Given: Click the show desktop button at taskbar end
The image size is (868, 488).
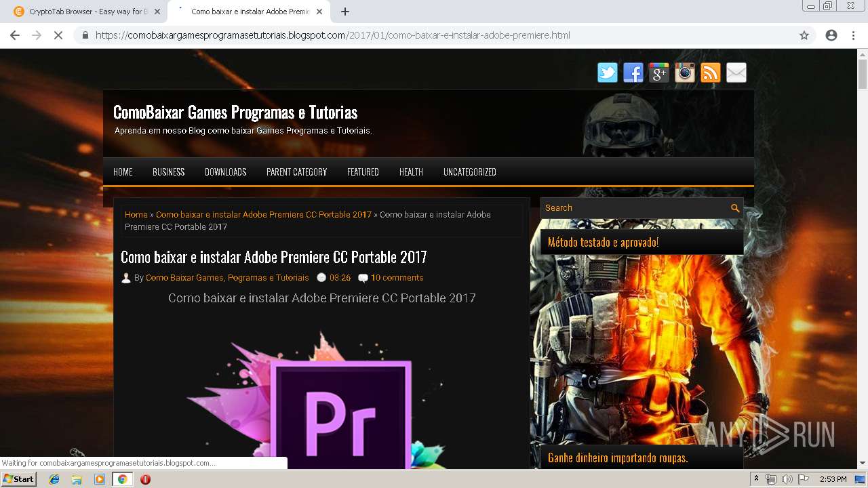Looking at the screenshot, I should pyautogui.click(x=861, y=479).
